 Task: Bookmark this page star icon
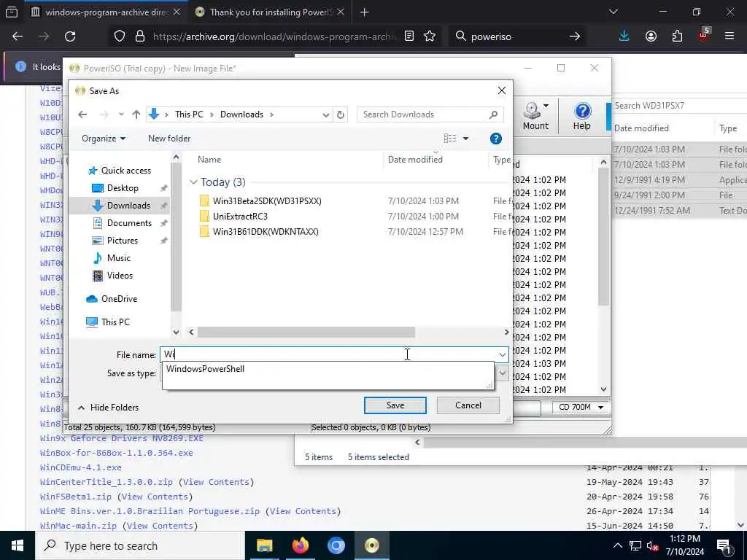[430, 36]
